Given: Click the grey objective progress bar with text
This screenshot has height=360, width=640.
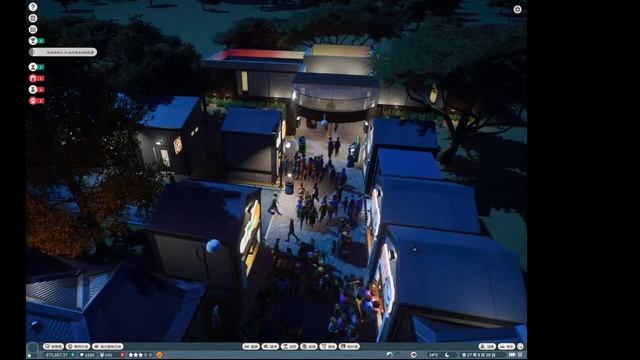Looking at the screenshot, I should (63, 52).
